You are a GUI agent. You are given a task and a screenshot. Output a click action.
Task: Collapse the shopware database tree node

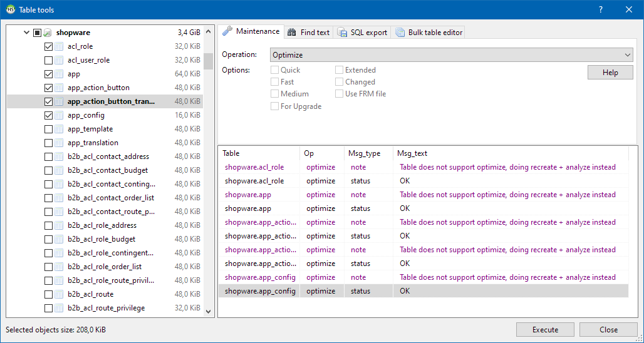pyautogui.click(x=26, y=33)
